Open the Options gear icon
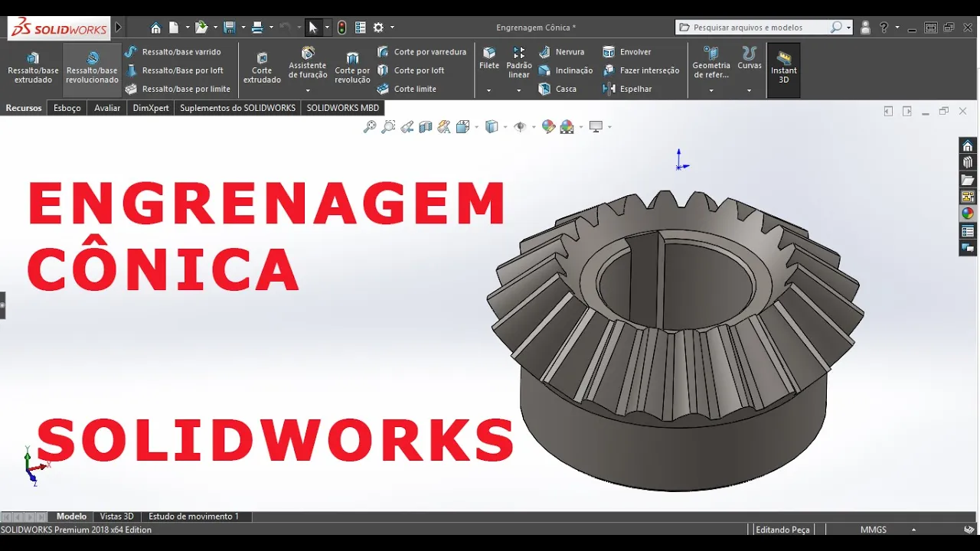The image size is (980, 551). point(378,28)
